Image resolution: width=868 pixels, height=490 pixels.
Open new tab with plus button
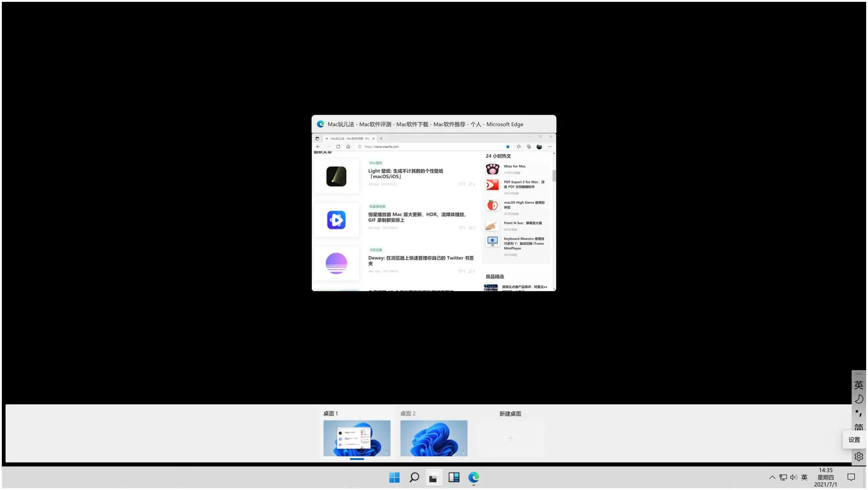tap(381, 138)
